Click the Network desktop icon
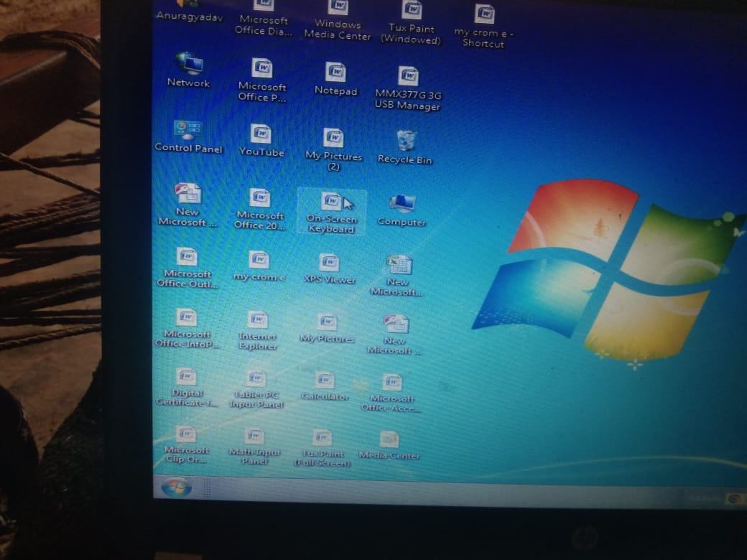Image resolution: width=747 pixels, height=560 pixels. coord(189,70)
